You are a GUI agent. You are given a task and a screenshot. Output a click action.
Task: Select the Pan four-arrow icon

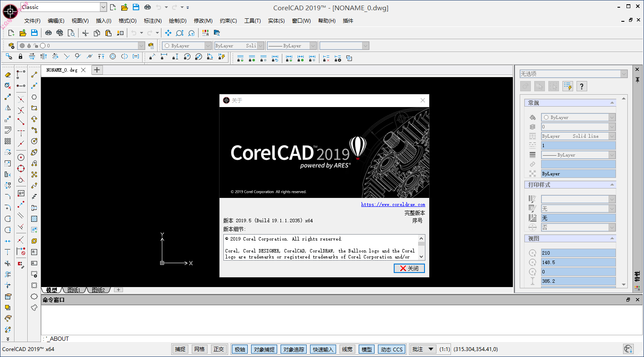pyautogui.click(x=168, y=33)
